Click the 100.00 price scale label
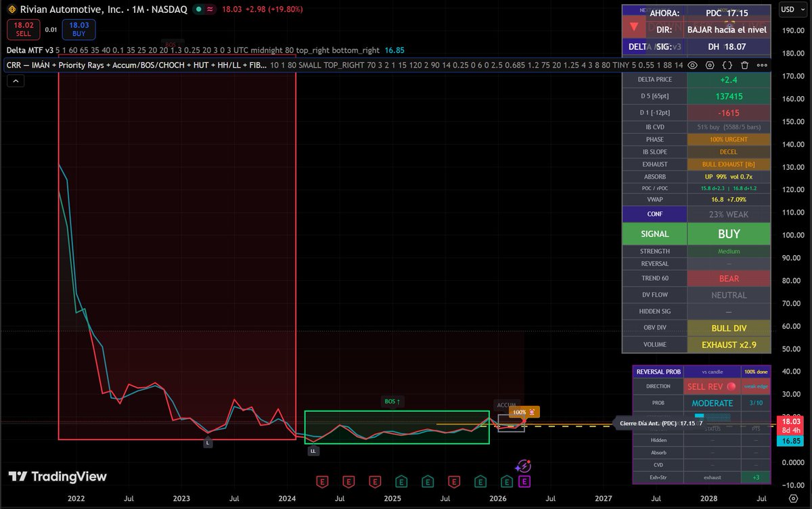This screenshot has width=812, height=509. 792,235
